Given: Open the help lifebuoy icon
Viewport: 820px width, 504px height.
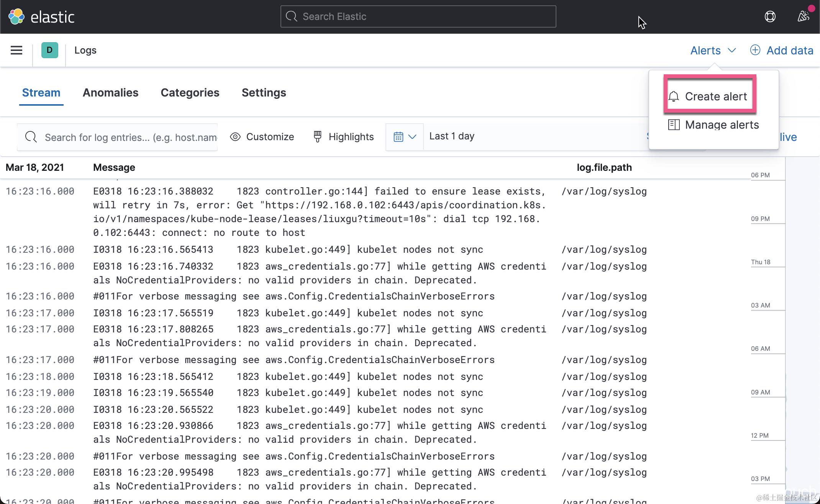Looking at the screenshot, I should coord(770,16).
